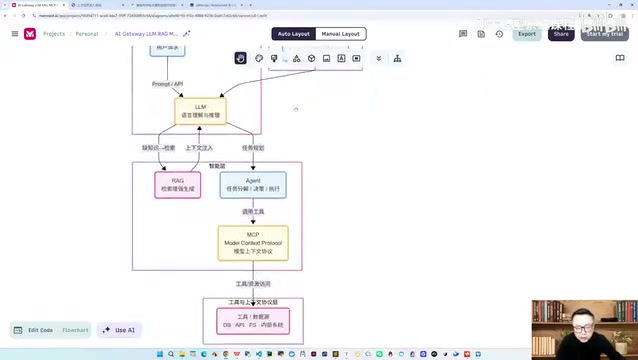Click the Use AI button

[119, 330]
